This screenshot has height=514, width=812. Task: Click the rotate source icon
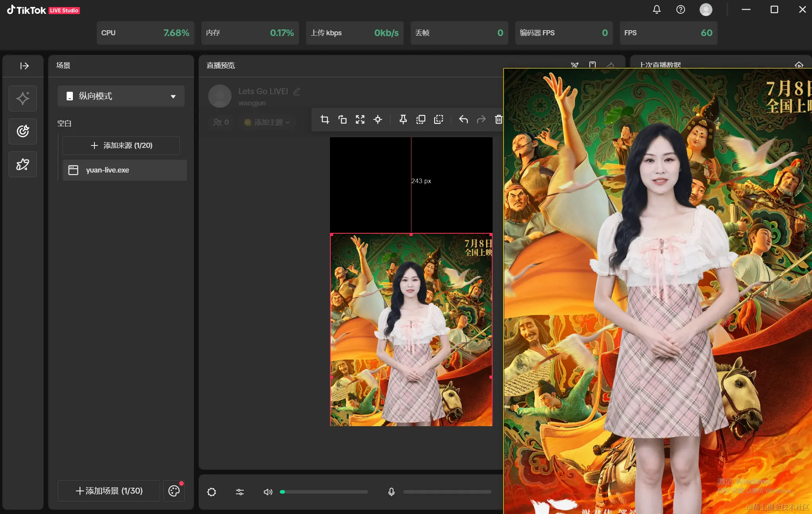[342, 119]
